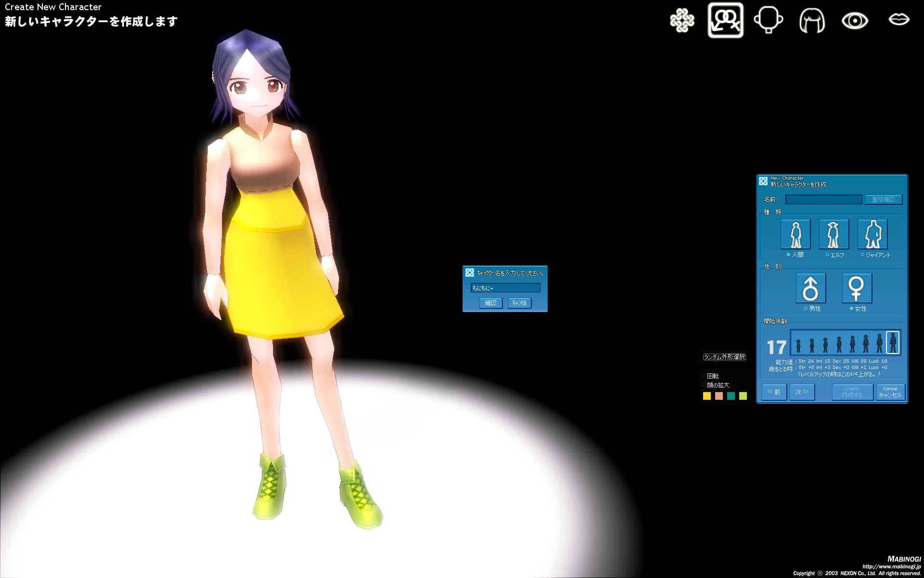
Task: Pick the teal green color swatch
Action: click(731, 396)
